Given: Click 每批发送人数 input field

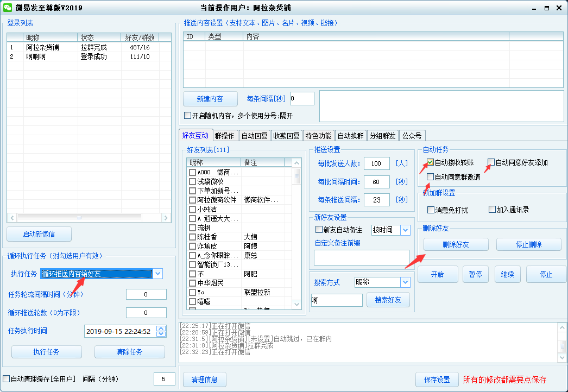Looking at the screenshot, I should tap(377, 163).
